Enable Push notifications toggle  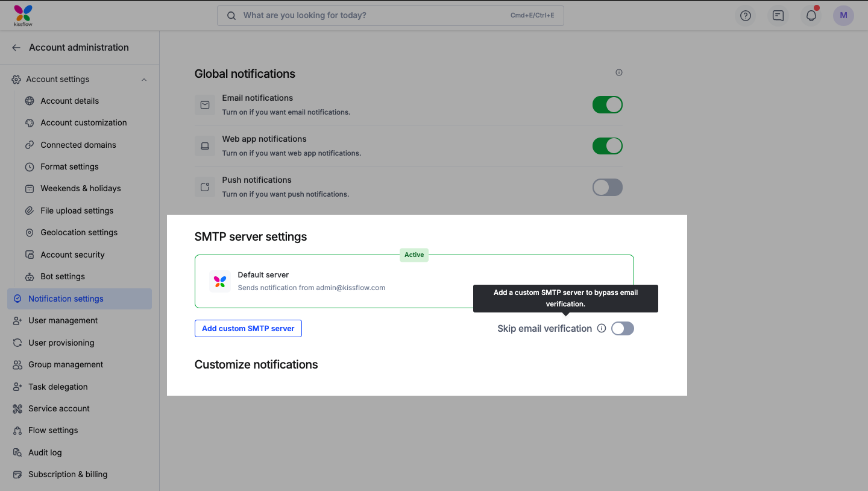point(607,187)
